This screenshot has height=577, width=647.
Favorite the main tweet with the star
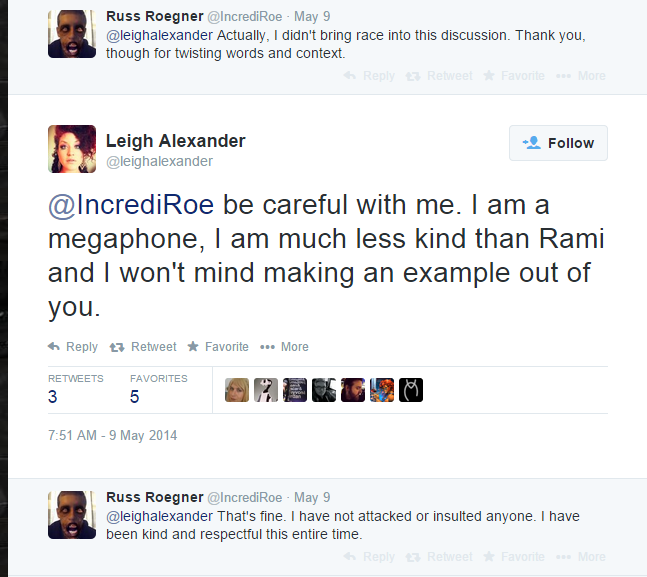click(x=219, y=347)
